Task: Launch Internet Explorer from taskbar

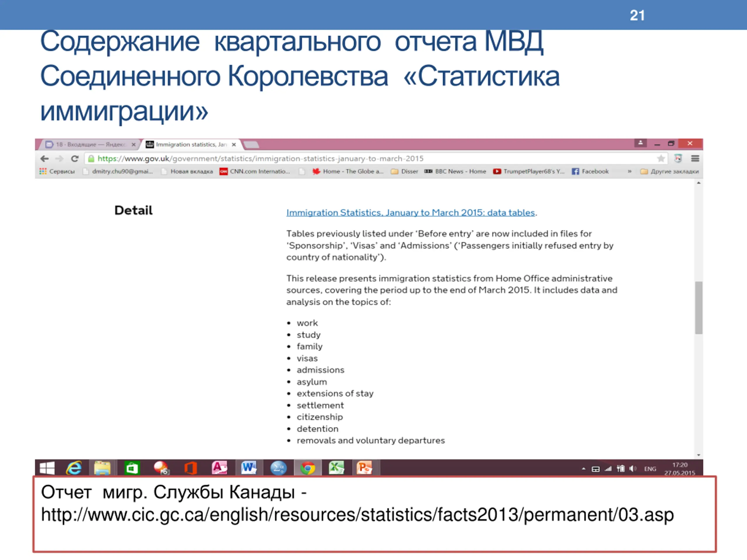Action: 74,468
